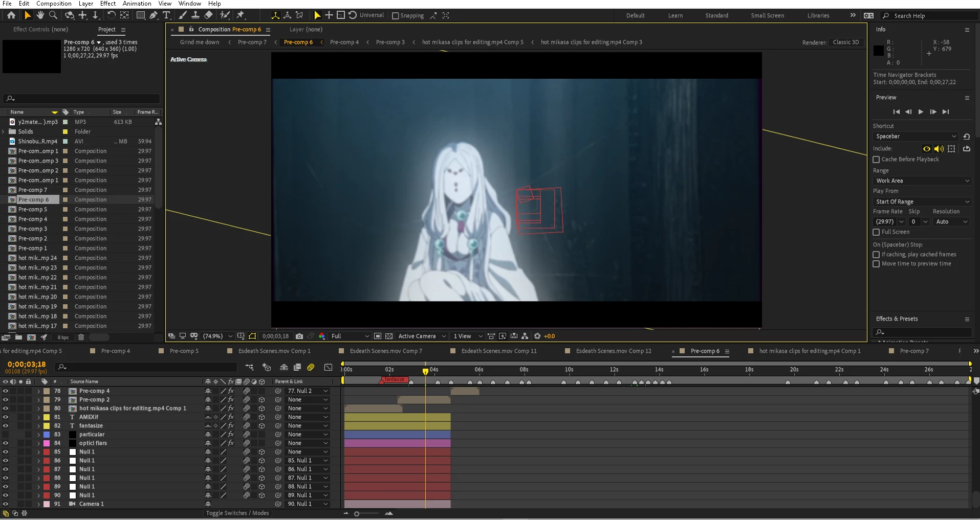Select the Zoom magnifier tool
This screenshot has width=980, height=520.
53,15
